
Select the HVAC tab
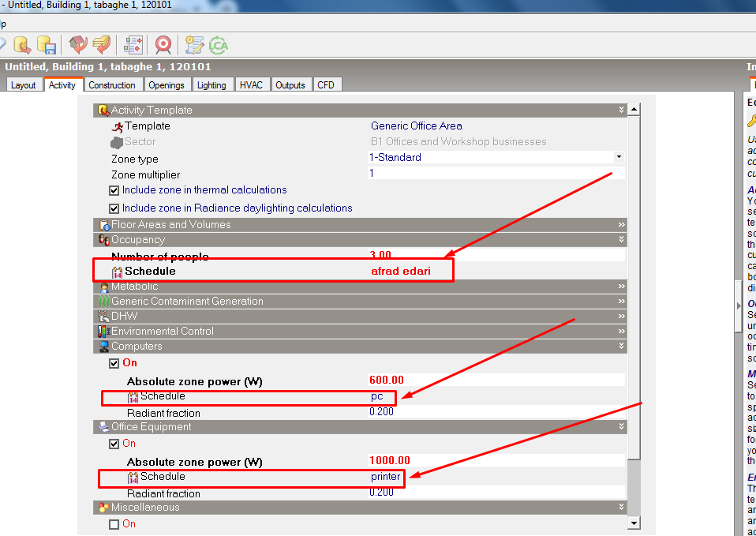click(x=251, y=85)
